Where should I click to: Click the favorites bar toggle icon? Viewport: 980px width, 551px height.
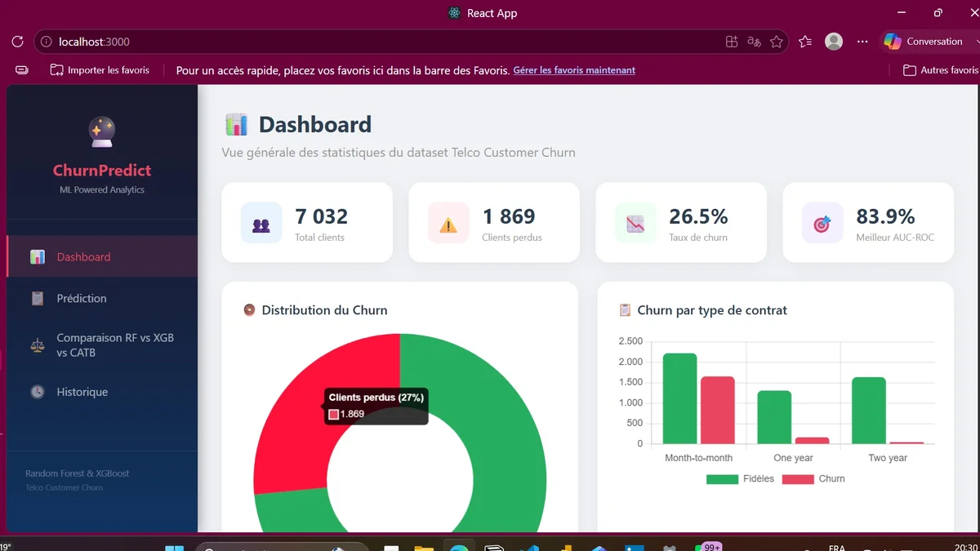[22, 70]
